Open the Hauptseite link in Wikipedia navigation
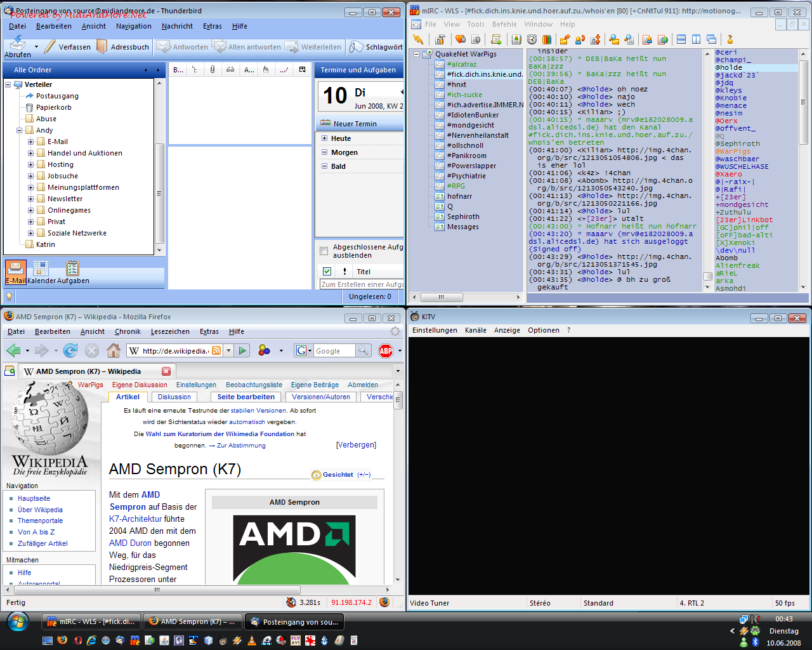Image resolution: width=812 pixels, height=650 pixels. [34, 498]
